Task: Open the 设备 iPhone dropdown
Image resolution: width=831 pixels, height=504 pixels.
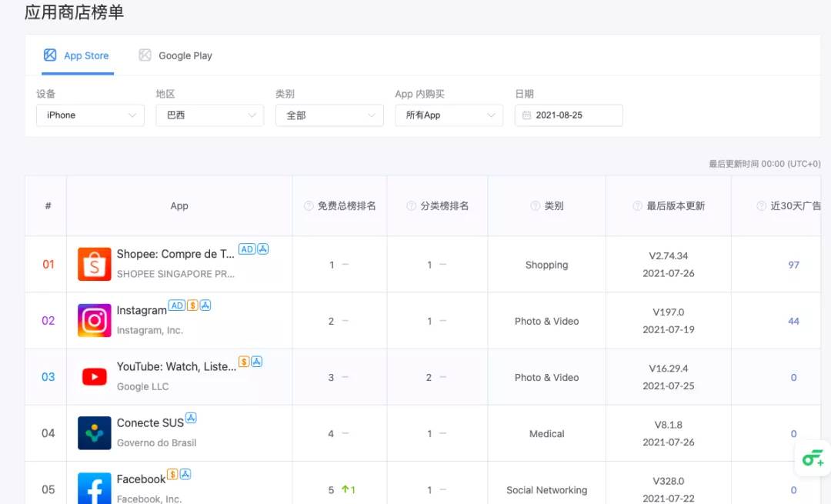Action: [90, 115]
